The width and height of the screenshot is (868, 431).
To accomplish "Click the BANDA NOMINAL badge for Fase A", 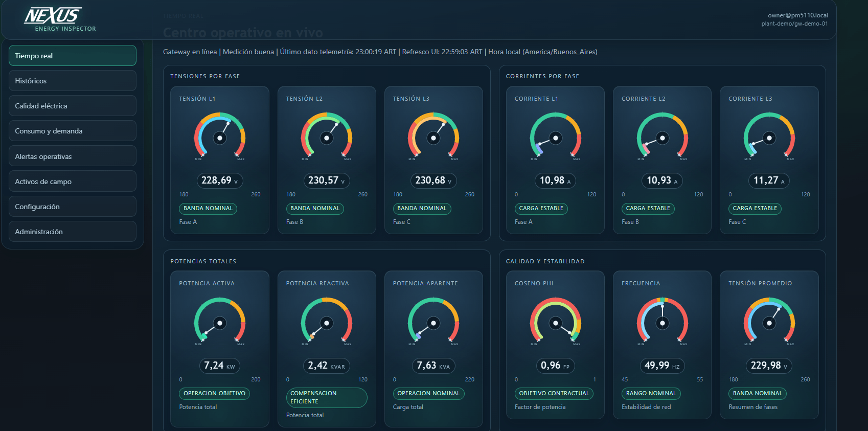I will coord(208,209).
